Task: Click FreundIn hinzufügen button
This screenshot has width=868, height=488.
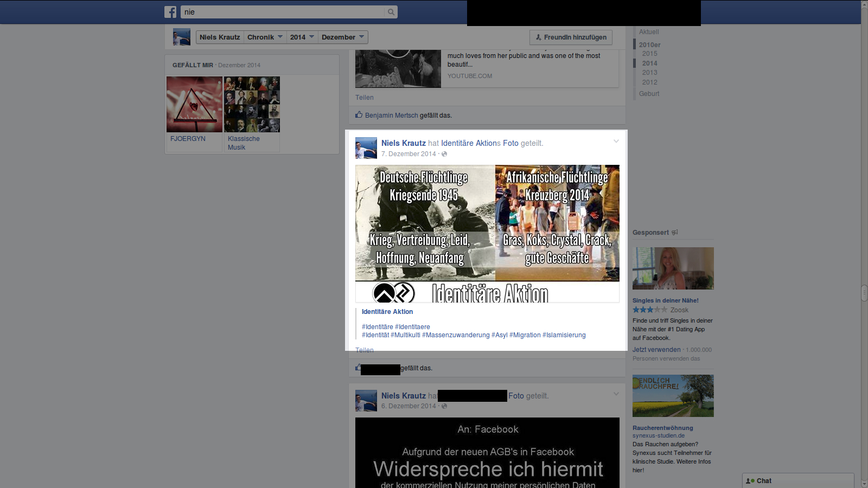Action: coord(571,37)
